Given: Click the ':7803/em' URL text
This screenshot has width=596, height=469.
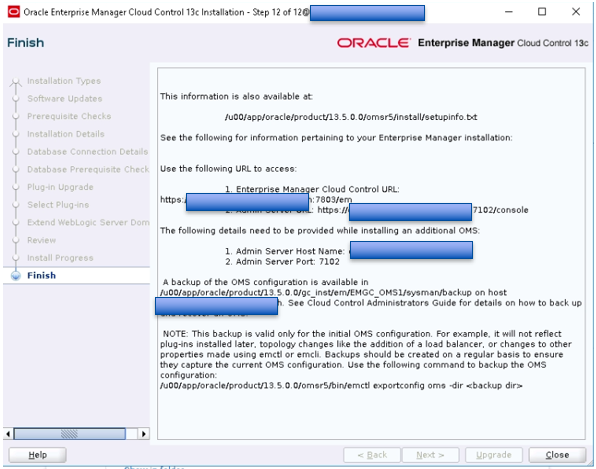Looking at the screenshot, I should click(x=331, y=199).
